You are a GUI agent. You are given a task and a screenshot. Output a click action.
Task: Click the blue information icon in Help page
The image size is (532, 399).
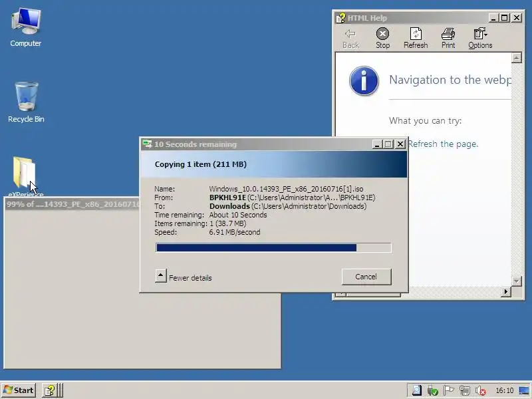[x=364, y=80]
